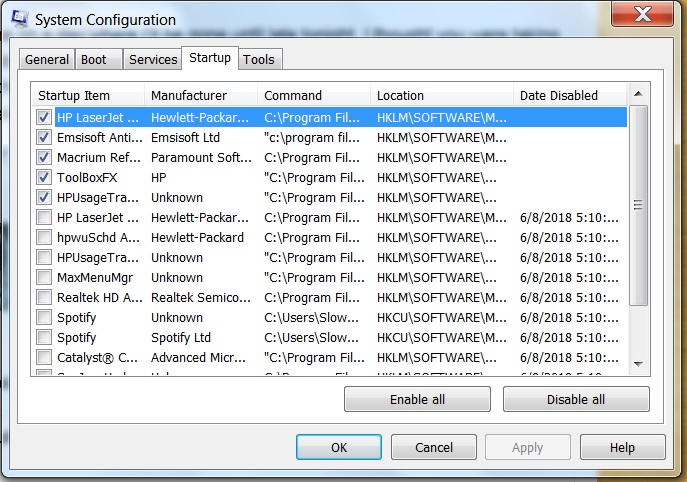687x482 pixels.
Task: Sort by the Command column header
Action: (314, 96)
